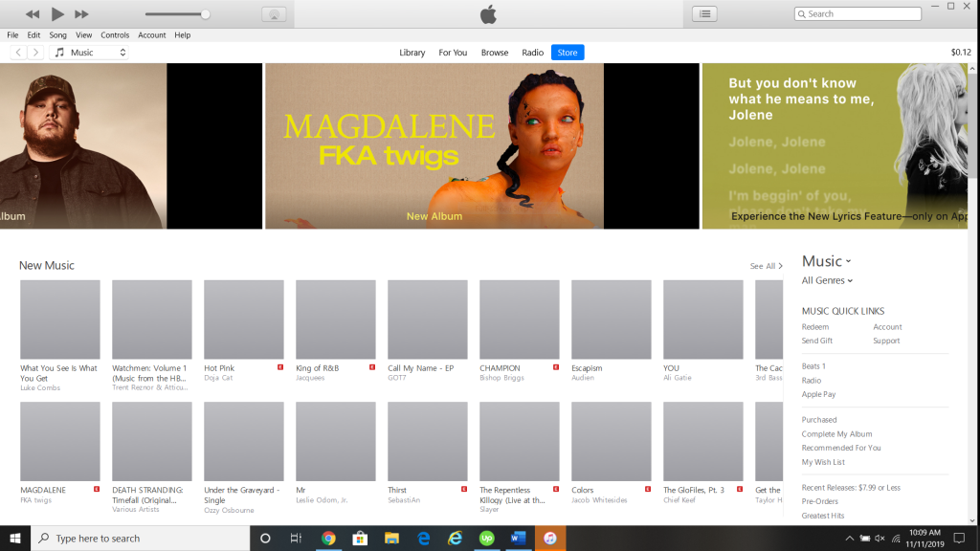The width and height of the screenshot is (980, 551).
Task: Select the Store tab
Action: pyautogui.click(x=568, y=53)
